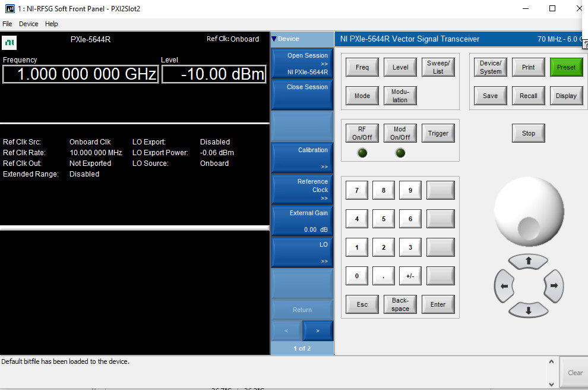Click the up arrow navigation key
The height and width of the screenshot is (390, 588).
point(529,261)
